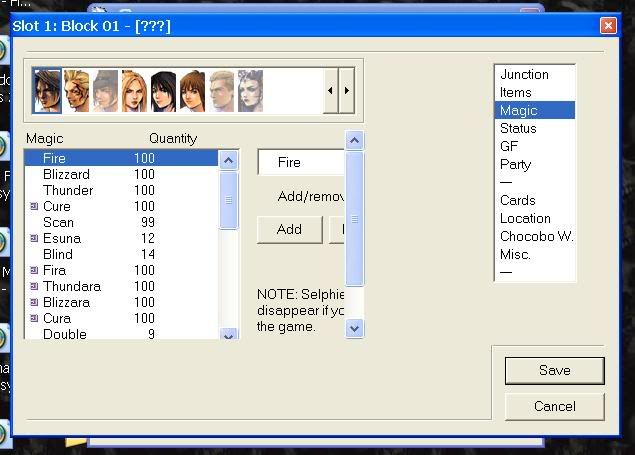635x455 pixels.
Task: Select Irvine's portrait with hat
Action: point(105,91)
